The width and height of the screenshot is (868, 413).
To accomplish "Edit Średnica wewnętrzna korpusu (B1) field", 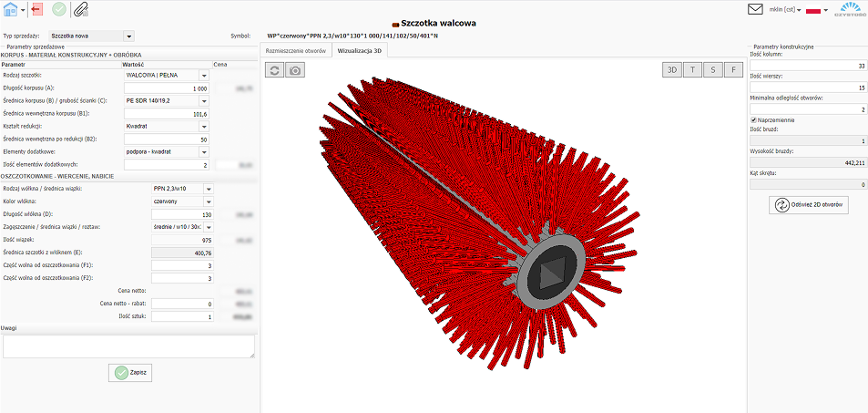I will pyautogui.click(x=167, y=114).
